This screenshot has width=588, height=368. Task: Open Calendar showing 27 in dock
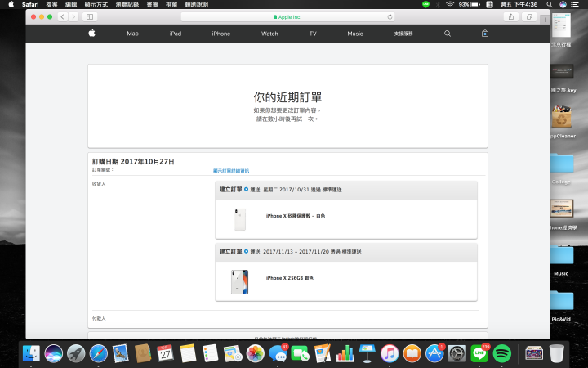(165, 353)
